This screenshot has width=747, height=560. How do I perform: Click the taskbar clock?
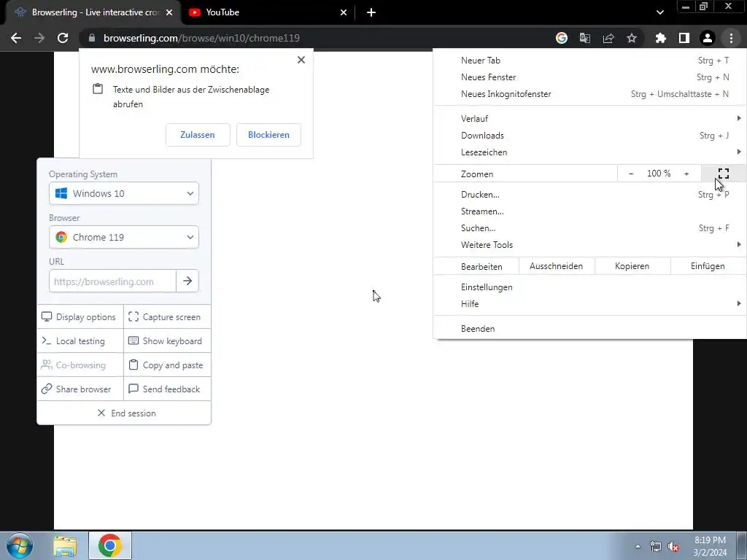coord(710,546)
